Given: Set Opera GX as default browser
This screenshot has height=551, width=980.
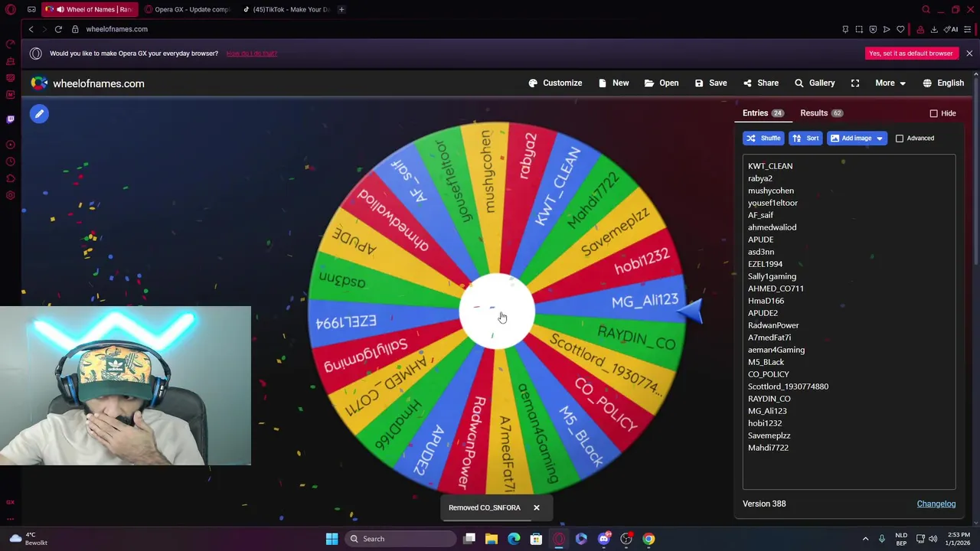Looking at the screenshot, I should pyautogui.click(x=911, y=54).
